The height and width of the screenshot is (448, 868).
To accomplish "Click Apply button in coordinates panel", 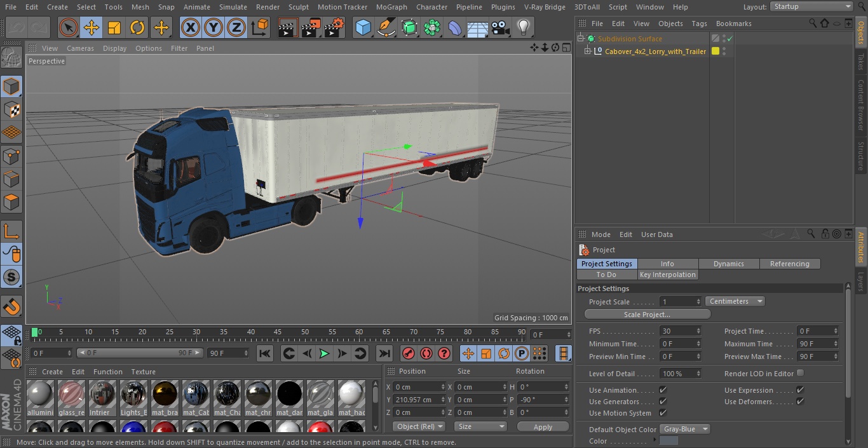I will pos(543,427).
